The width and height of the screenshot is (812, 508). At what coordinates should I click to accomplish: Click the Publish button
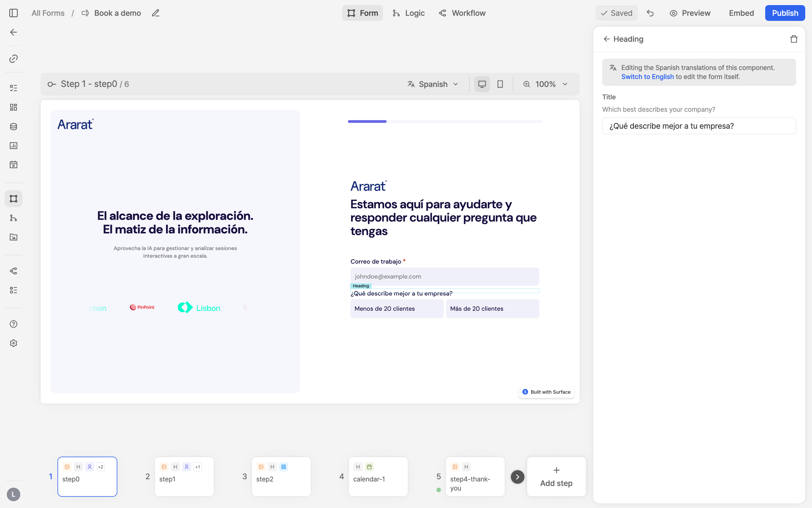(785, 13)
